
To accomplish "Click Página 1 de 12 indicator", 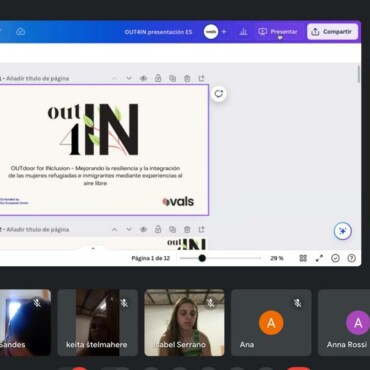I will (151, 258).
